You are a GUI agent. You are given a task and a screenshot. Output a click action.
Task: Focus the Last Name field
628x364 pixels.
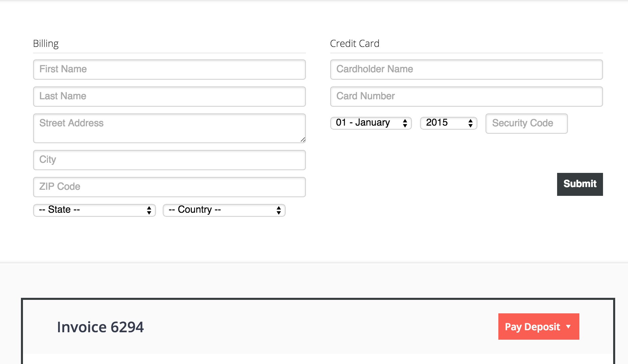(169, 97)
